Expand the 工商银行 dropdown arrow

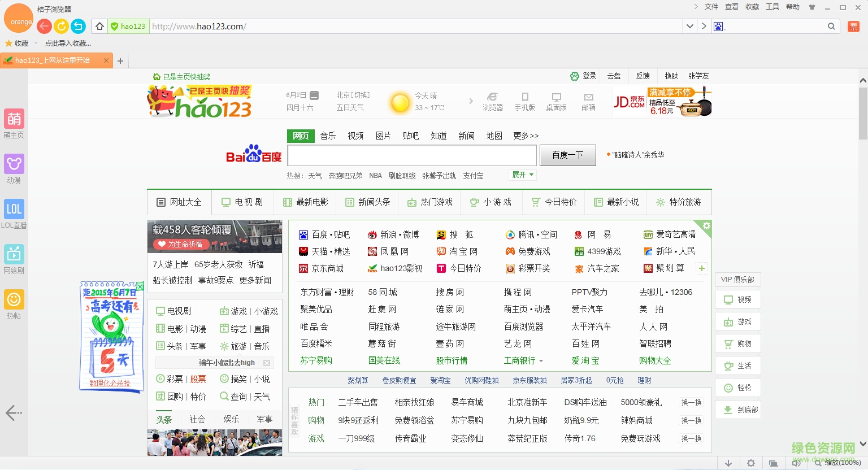pyautogui.click(x=540, y=360)
